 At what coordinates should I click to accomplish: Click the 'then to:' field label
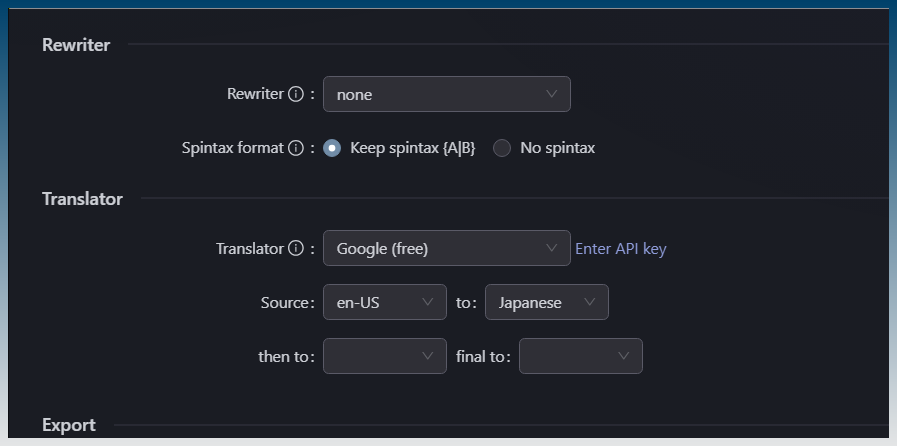click(286, 356)
